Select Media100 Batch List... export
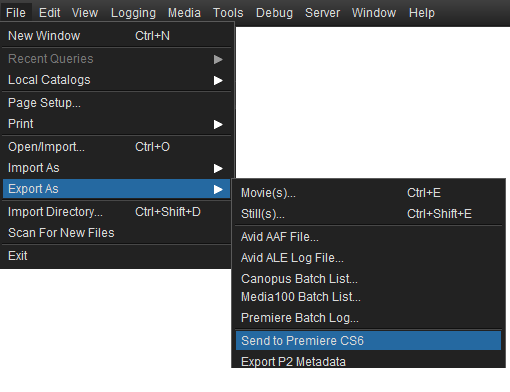This screenshot has width=510, height=392. (368, 297)
